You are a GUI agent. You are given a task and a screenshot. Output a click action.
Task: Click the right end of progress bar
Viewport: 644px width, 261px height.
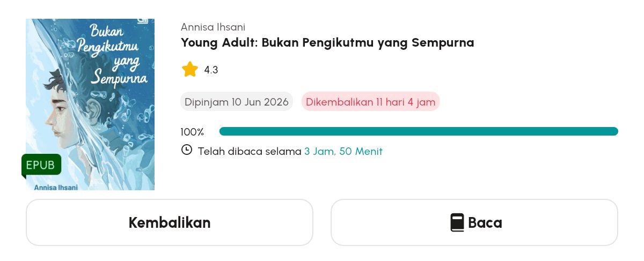[x=614, y=131]
